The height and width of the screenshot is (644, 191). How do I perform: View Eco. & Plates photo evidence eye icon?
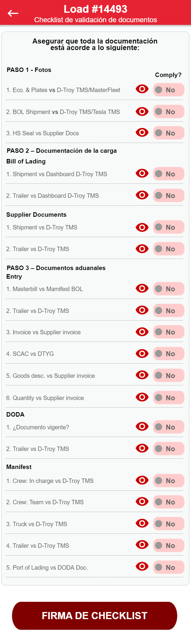(x=142, y=89)
